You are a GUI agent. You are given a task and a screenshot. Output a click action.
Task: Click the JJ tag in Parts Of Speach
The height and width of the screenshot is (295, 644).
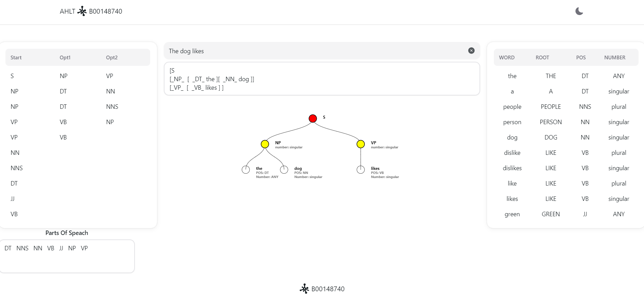[61, 248]
